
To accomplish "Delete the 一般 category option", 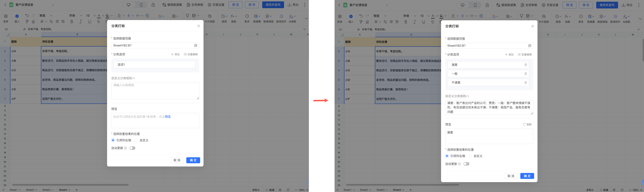I will pyautogui.click(x=526, y=74).
